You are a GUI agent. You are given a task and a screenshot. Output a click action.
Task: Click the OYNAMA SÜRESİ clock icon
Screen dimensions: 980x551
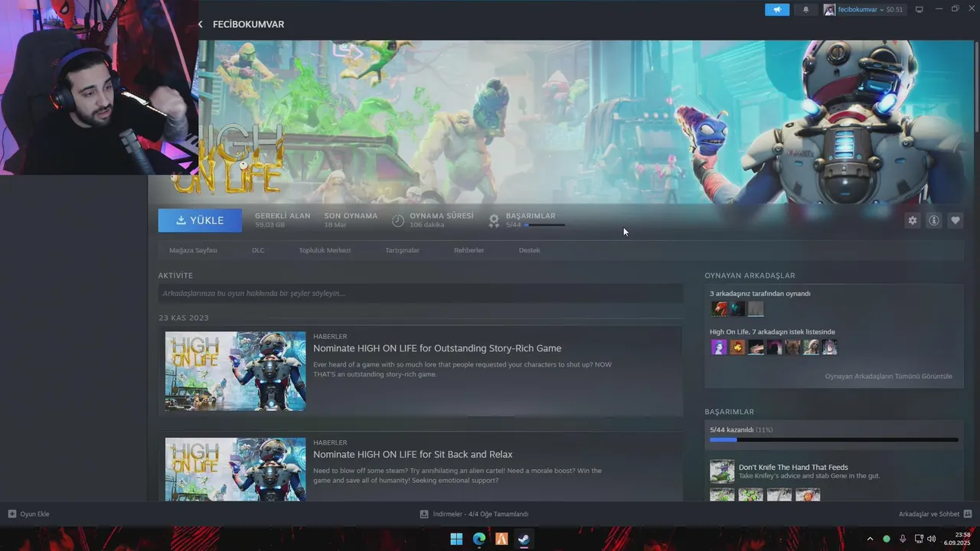pyautogui.click(x=398, y=220)
